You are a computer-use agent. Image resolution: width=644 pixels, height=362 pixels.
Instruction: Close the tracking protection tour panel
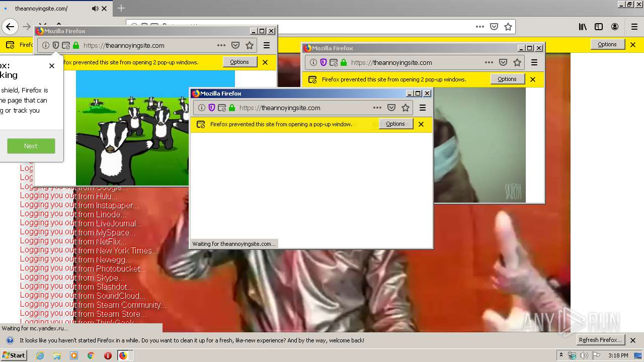(x=52, y=66)
